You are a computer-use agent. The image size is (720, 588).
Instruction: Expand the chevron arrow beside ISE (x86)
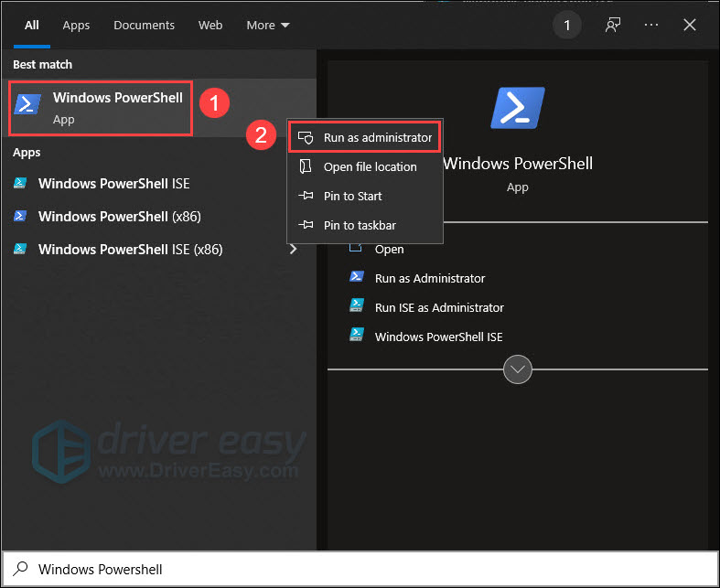coord(293,250)
